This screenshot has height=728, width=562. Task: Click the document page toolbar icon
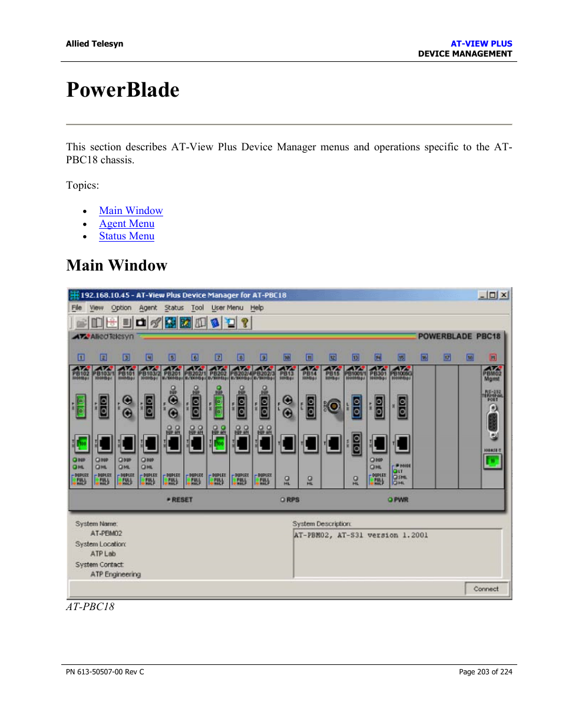click(x=126, y=323)
